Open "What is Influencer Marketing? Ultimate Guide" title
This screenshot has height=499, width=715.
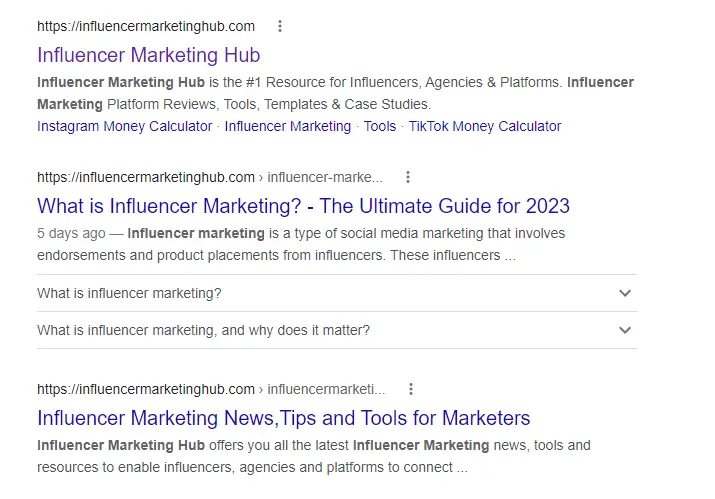tap(303, 206)
